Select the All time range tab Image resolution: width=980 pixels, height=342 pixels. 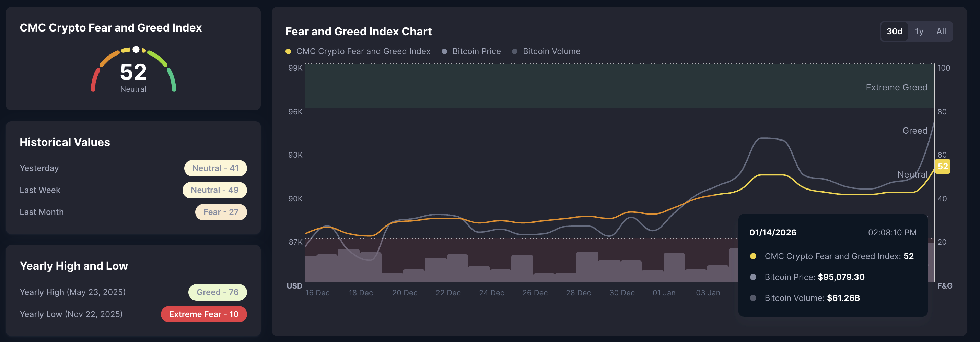pyautogui.click(x=942, y=32)
